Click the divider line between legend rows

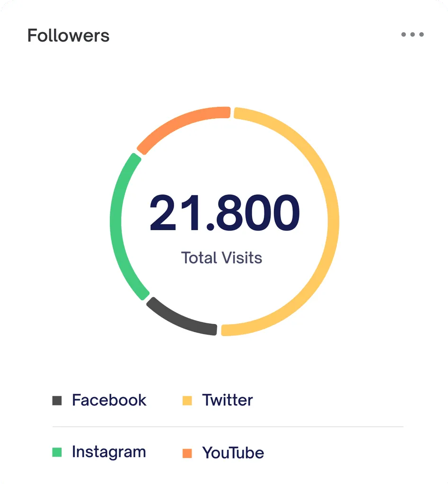click(228, 427)
